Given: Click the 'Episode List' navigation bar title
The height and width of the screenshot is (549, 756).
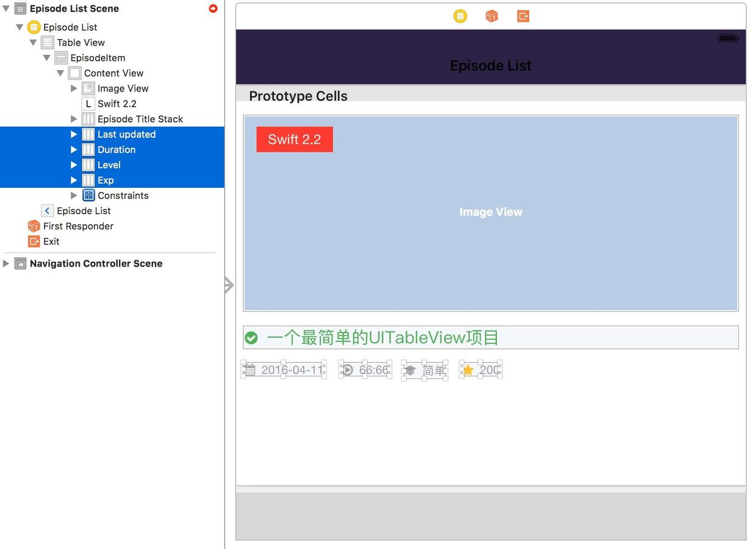Looking at the screenshot, I should (x=491, y=65).
